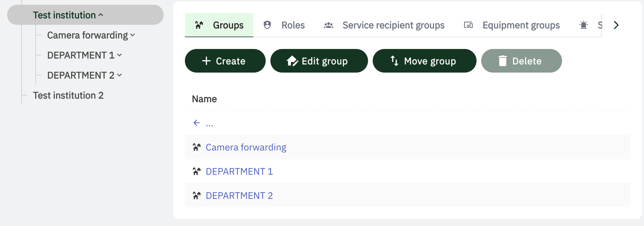Expand Camera forwarding chevron in sidebar tree
The image size is (644, 226).
pos(133,35)
